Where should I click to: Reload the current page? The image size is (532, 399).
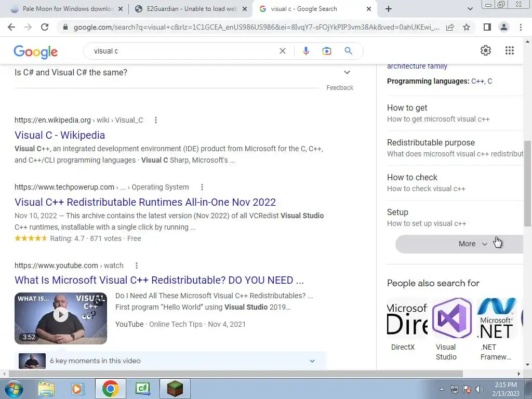45,27
